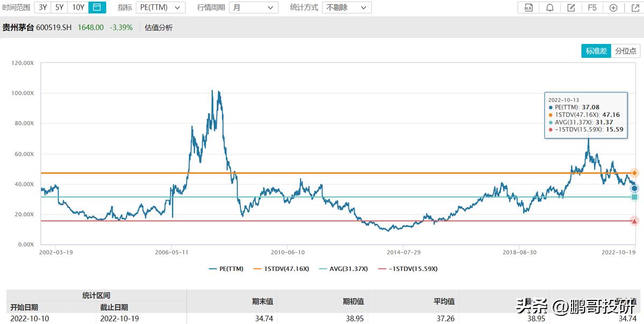644x324 pixels.
Task: Open chart in external window icon
Action: pos(635,8)
